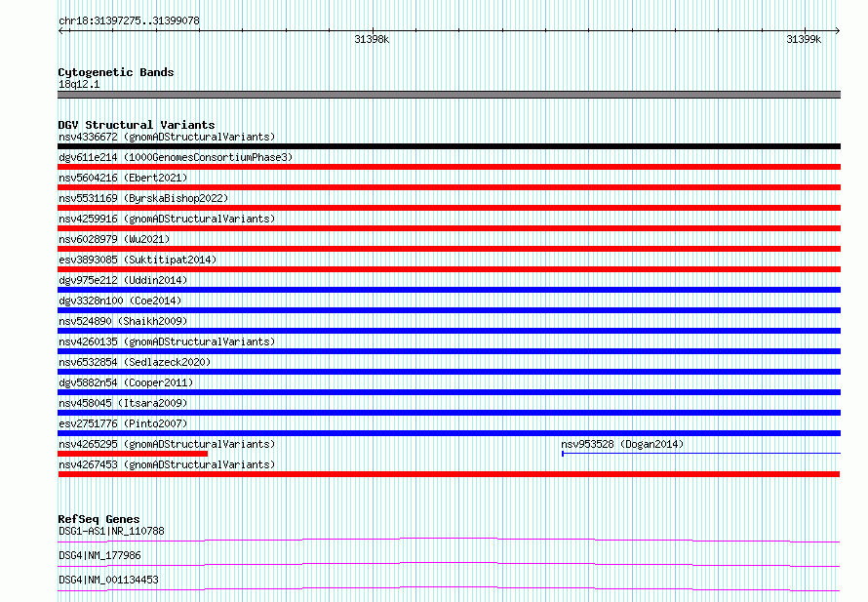Click the magenta line under DSG4|NM_177986
868x602 pixels.
click(449, 564)
